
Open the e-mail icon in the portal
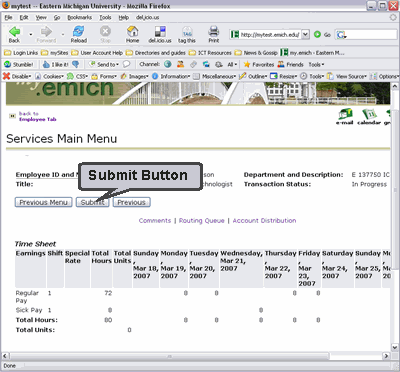[x=345, y=115]
